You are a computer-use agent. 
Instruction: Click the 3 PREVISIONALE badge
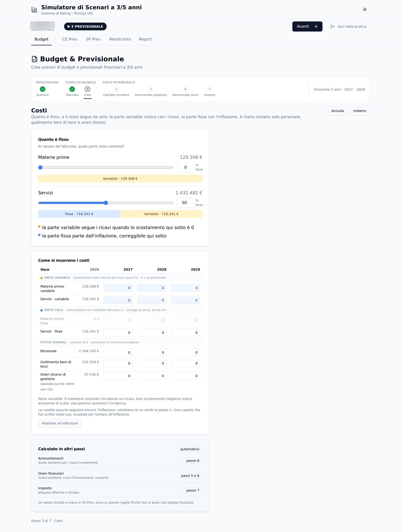pyautogui.click(x=85, y=26)
